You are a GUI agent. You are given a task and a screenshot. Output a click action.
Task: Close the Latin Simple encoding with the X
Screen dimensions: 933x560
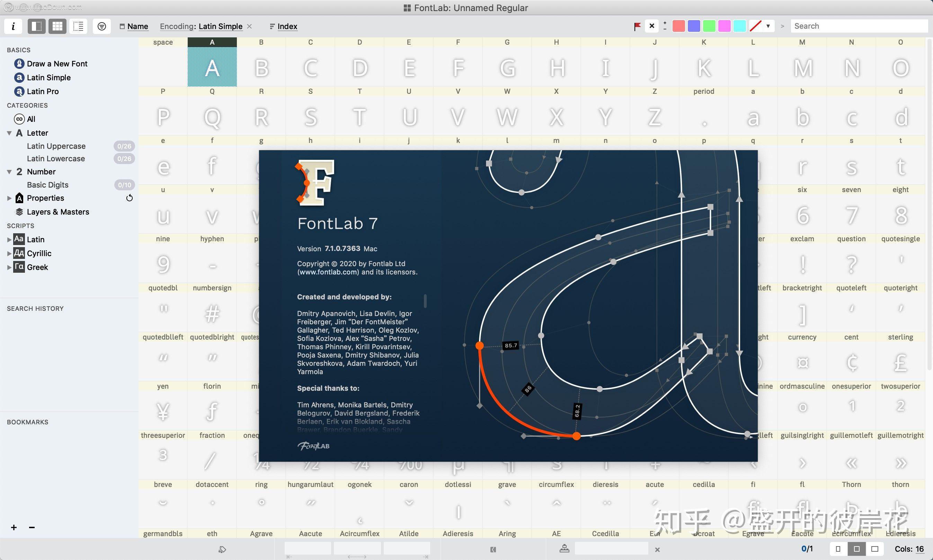(249, 26)
